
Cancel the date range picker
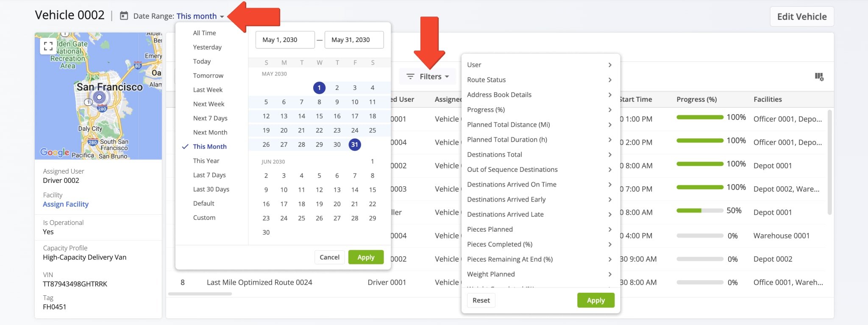click(x=329, y=257)
